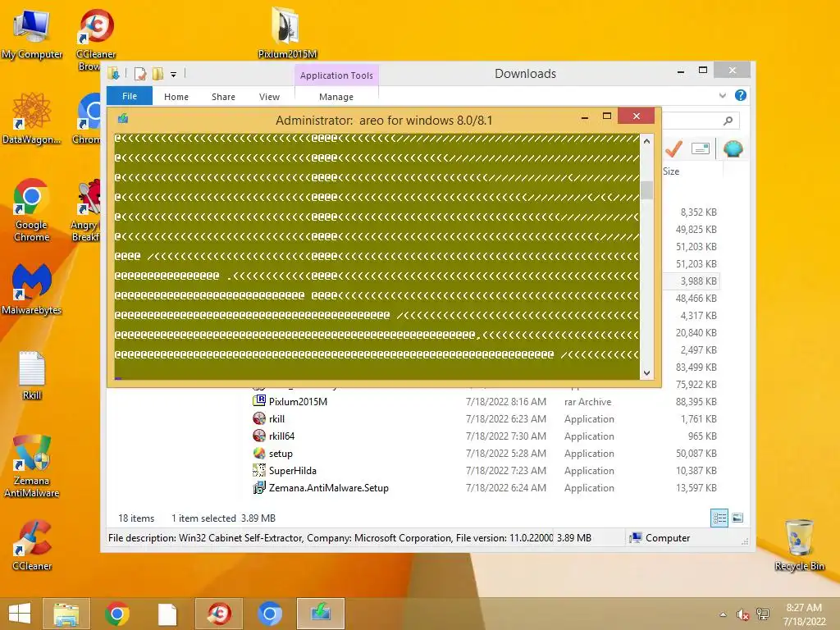Select the Pixlum2015M rar archive file
The image size is (840, 630).
point(298,402)
